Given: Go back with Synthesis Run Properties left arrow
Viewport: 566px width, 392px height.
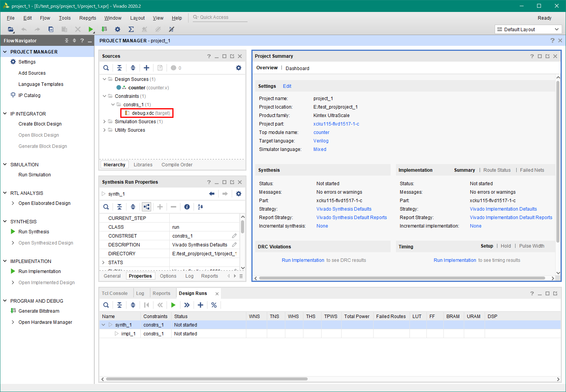Looking at the screenshot, I should 212,194.
